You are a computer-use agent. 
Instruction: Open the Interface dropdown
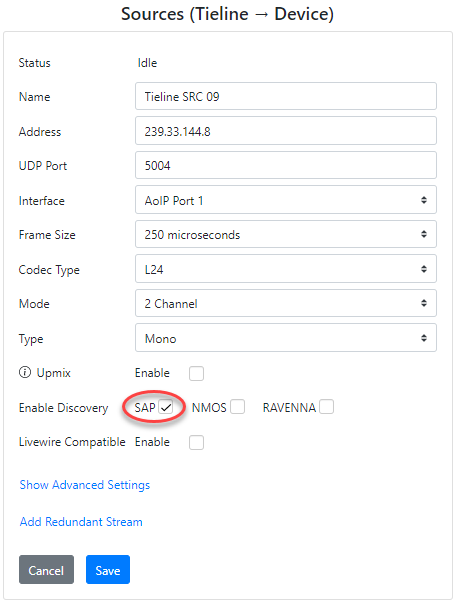[x=286, y=200]
